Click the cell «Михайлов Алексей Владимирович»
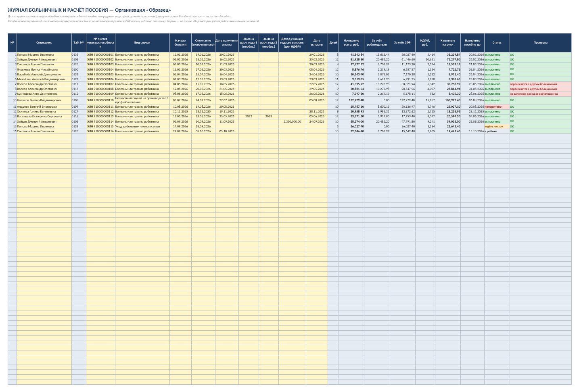This screenshot has width=579, height=392. click(x=44, y=79)
